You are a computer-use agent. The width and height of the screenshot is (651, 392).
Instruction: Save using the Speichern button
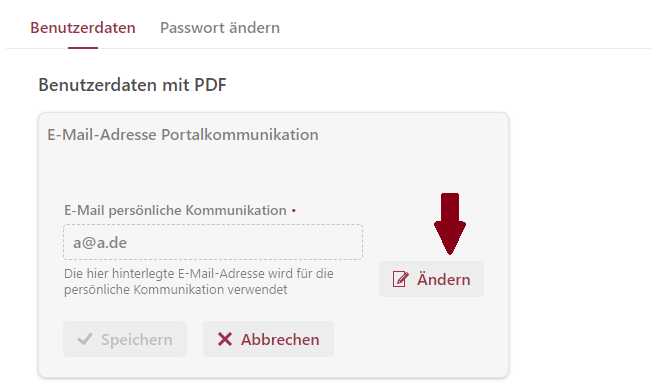(125, 339)
